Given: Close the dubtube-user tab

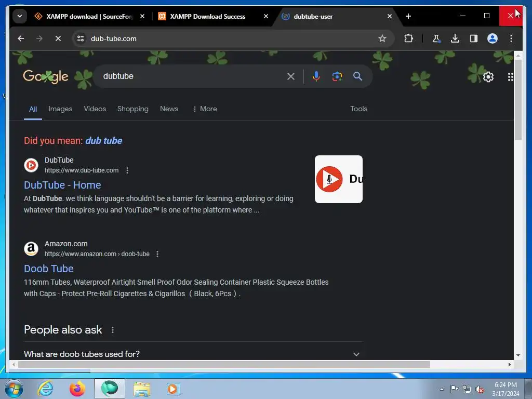Looking at the screenshot, I should click(x=390, y=16).
